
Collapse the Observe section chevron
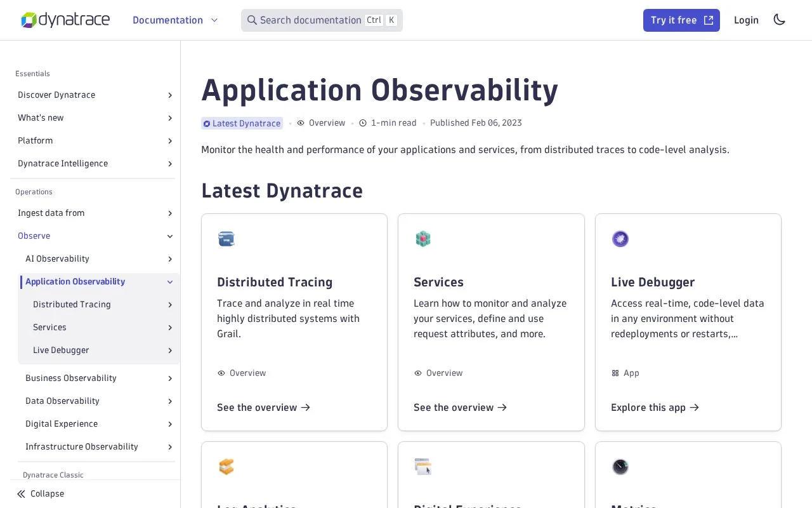(170, 236)
